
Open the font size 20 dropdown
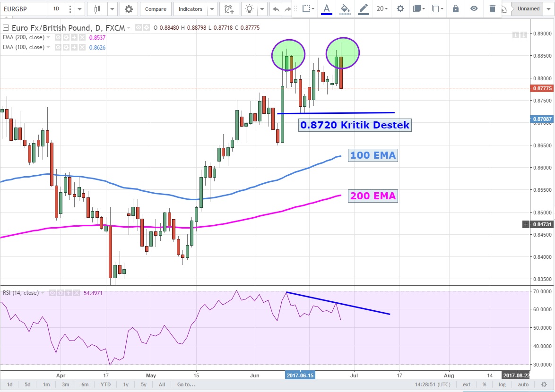pos(382,9)
